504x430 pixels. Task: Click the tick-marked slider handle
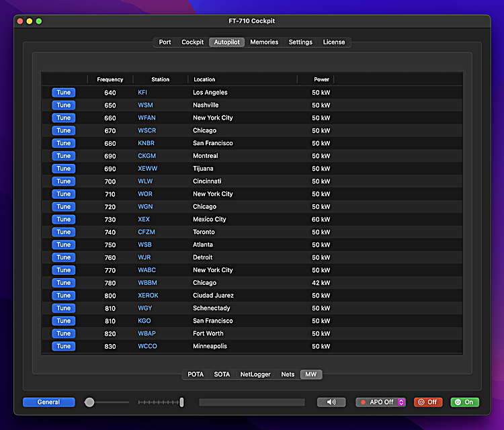pyautogui.click(x=181, y=402)
